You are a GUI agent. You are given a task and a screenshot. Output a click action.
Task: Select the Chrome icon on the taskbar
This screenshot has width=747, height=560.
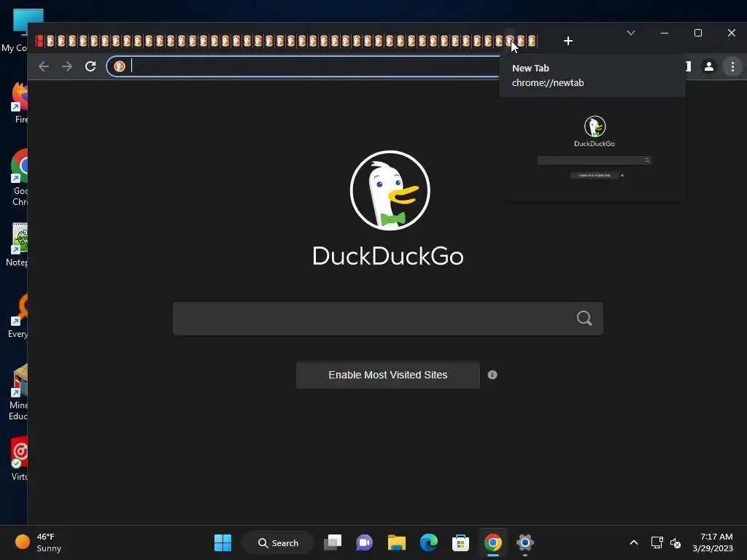493,542
